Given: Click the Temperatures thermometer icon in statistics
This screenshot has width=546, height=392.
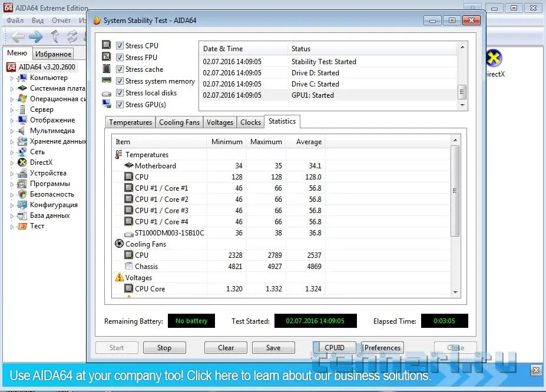Looking at the screenshot, I should click(119, 154).
